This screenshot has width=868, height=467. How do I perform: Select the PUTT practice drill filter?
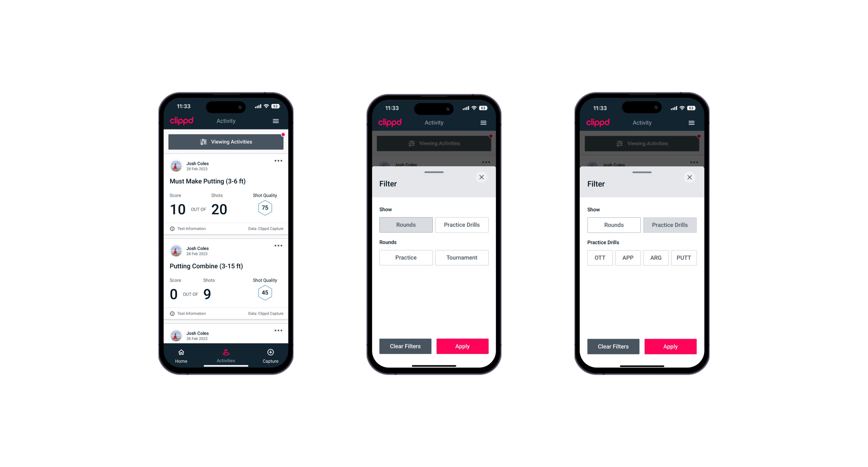[x=683, y=258]
